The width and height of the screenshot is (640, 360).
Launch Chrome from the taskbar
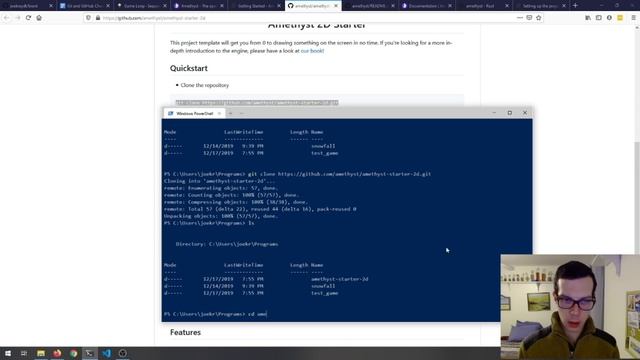(73, 353)
